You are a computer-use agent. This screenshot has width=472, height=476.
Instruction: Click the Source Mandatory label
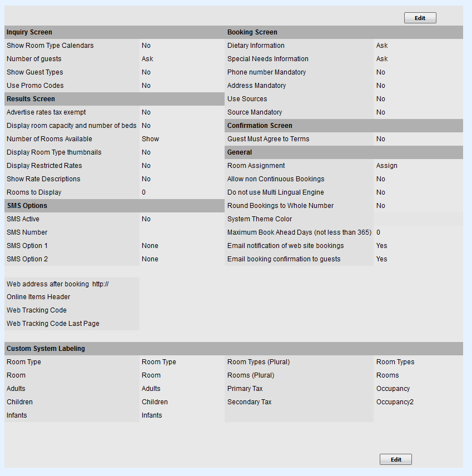[x=255, y=112]
